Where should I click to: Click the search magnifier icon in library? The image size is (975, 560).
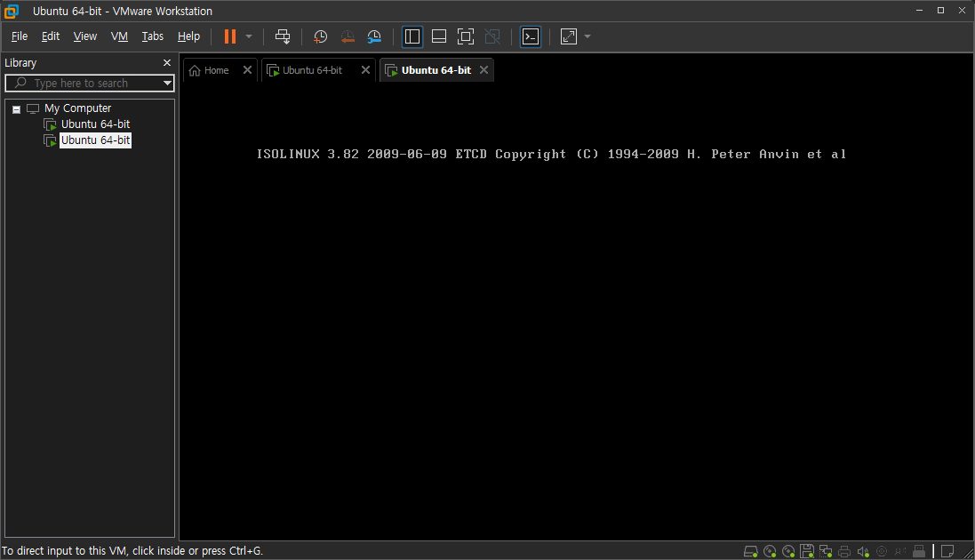tap(20, 83)
